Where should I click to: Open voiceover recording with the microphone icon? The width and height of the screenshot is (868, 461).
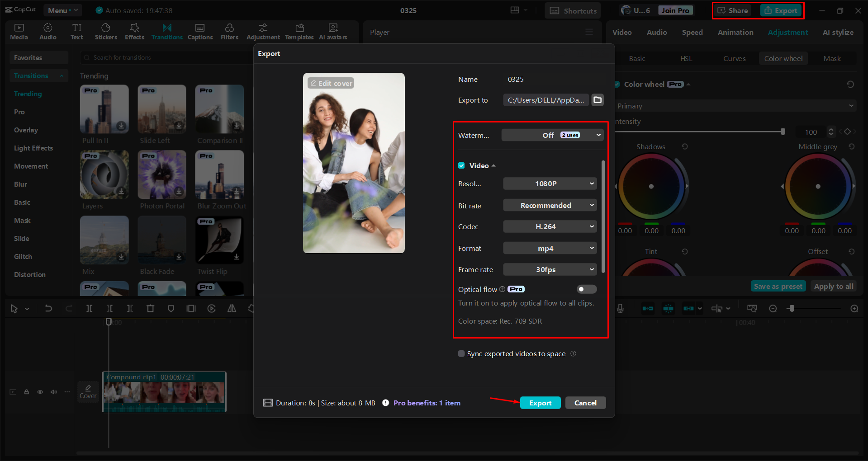pos(620,308)
